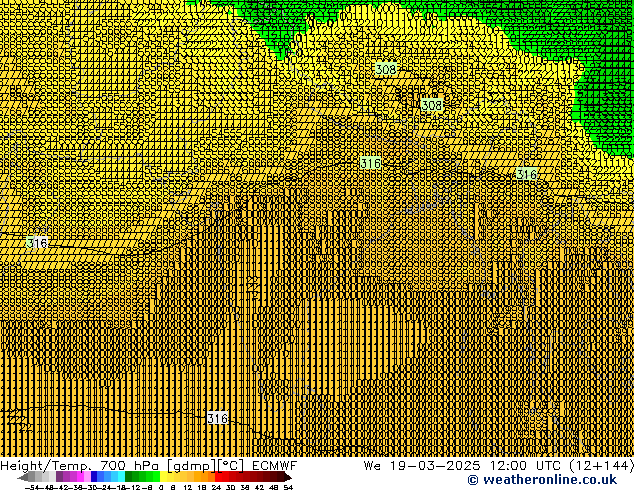Click the "12:00 UTC" time text
Screen dimensions: 634x490
[x=525, y=465]
